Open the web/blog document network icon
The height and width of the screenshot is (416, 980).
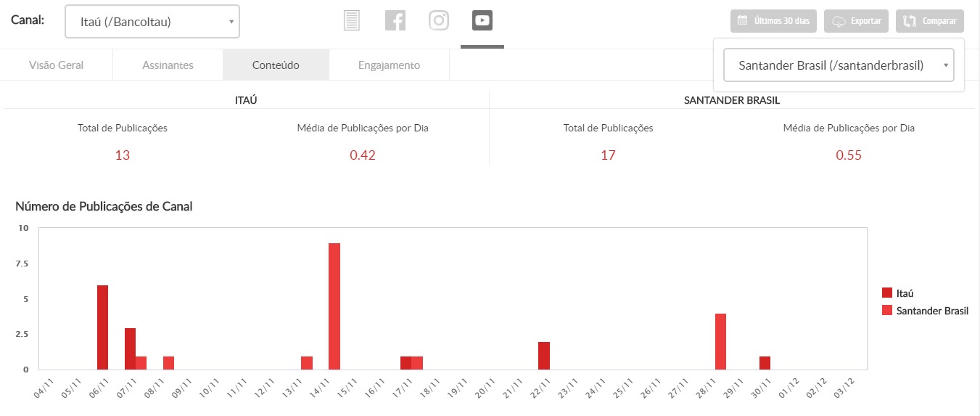point(352,21)
